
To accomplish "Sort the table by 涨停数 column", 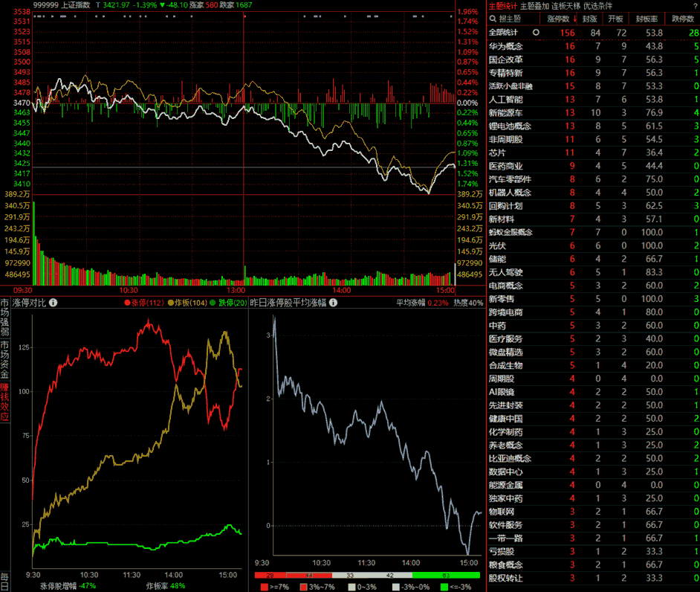I will [558, 19].
